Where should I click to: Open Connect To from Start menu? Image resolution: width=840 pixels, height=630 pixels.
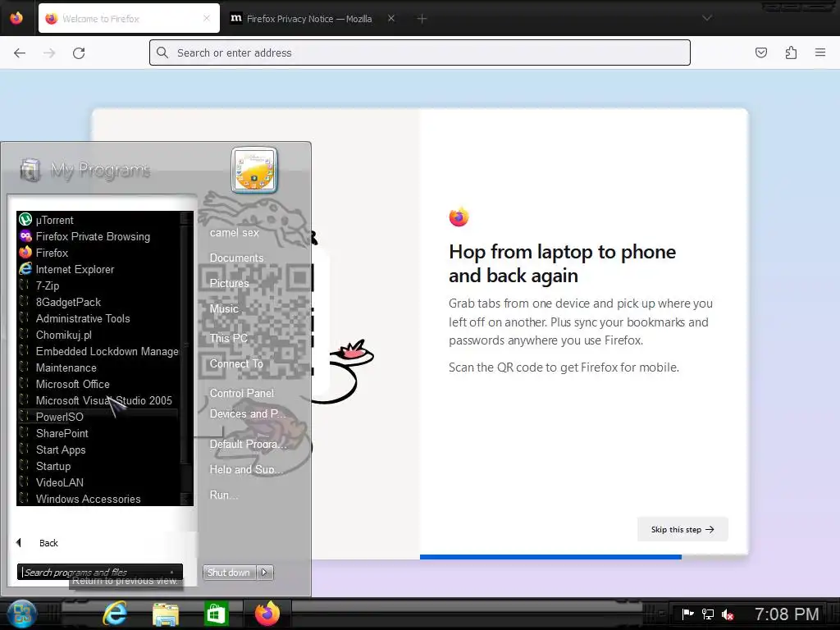[x=236, y=363]
